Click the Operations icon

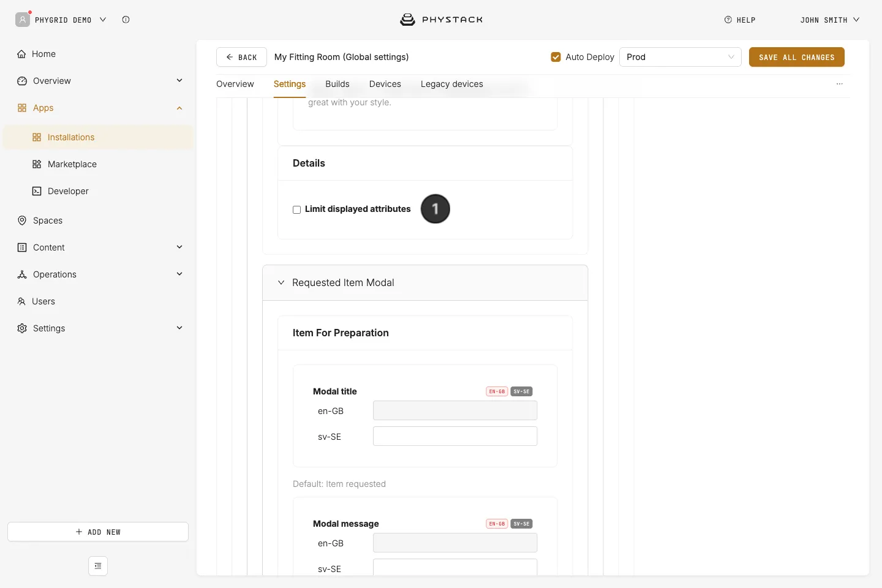(22, 274)
